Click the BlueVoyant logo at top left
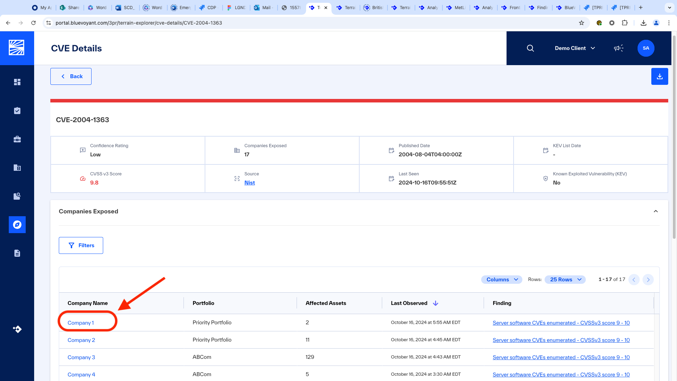Image resolution: width=677 pixels, height=381 pixels. coord(17,48)
